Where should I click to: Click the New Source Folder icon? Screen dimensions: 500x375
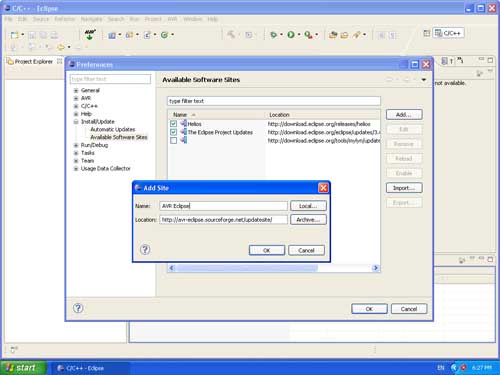(129, 35)
